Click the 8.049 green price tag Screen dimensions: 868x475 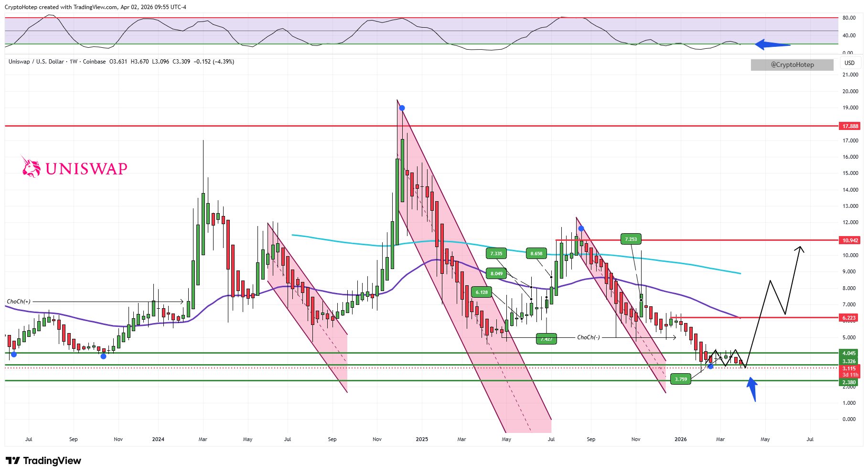click(x=496, y=273)
